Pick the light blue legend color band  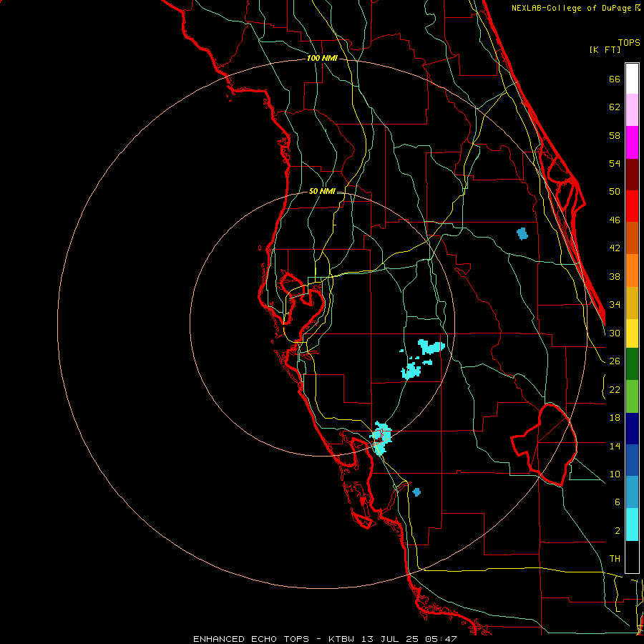coord(632,492)
